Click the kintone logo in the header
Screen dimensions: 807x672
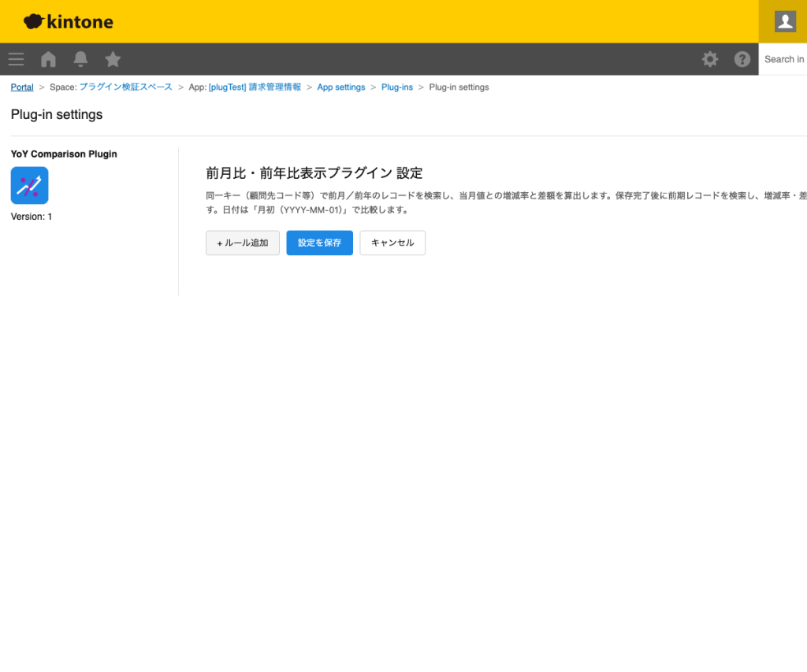[68, 21]
